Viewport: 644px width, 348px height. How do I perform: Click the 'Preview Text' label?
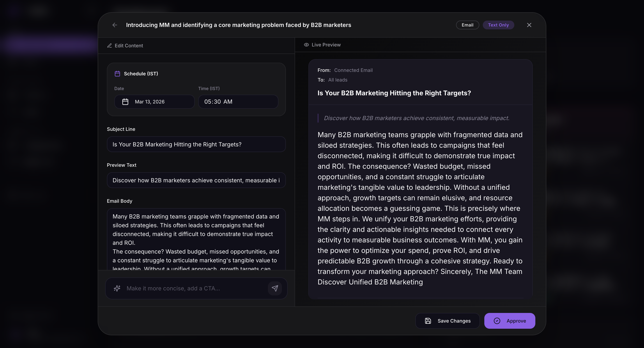pyautogui.click(x=122, y=165)
